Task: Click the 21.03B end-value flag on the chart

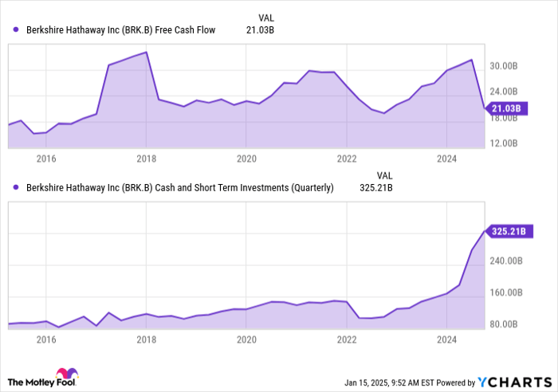Action: (x=505, y=108)
